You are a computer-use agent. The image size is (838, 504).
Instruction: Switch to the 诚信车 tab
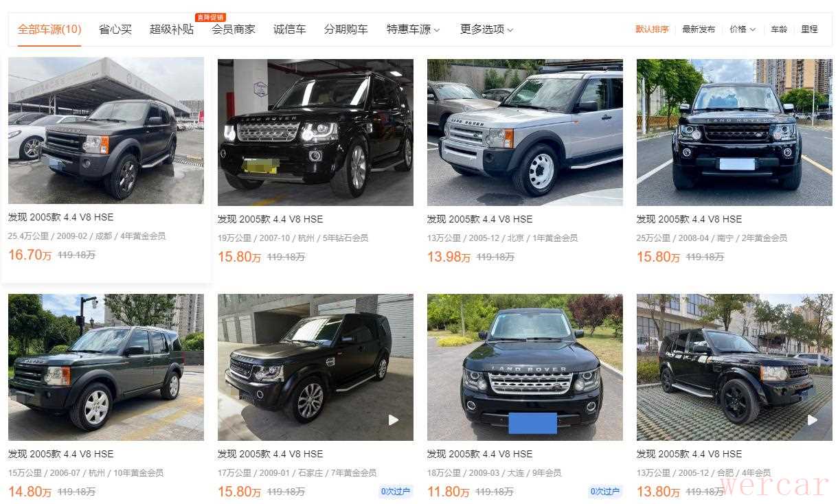[289, 30]
